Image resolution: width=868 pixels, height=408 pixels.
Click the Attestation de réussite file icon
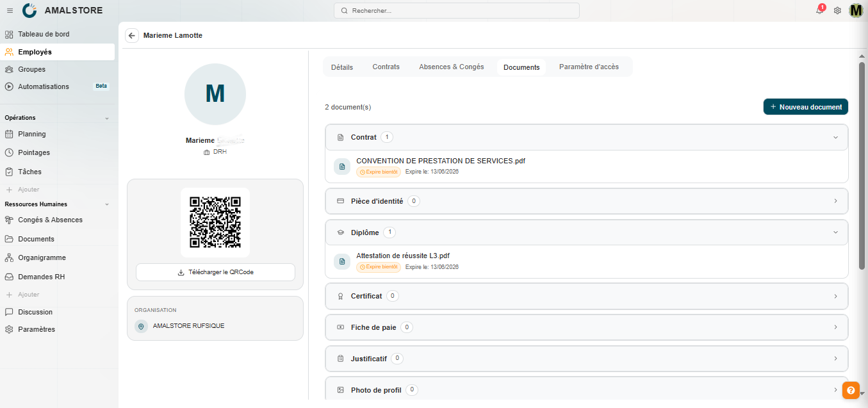(342, 261)
